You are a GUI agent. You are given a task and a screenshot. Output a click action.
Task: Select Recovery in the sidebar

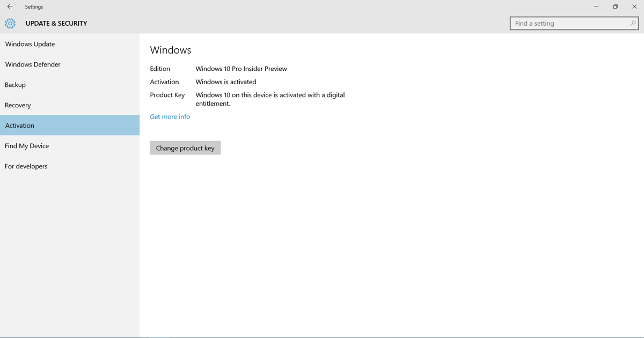[70, 105]
